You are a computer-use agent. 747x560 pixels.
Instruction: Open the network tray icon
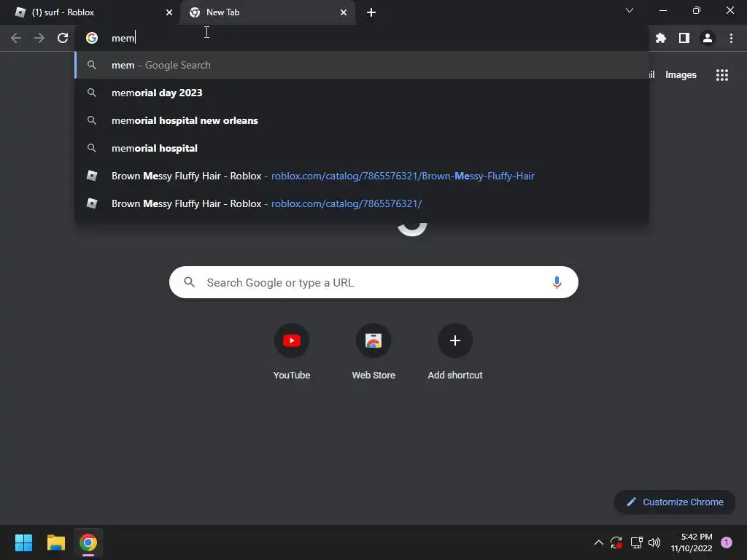click(636, 542)
